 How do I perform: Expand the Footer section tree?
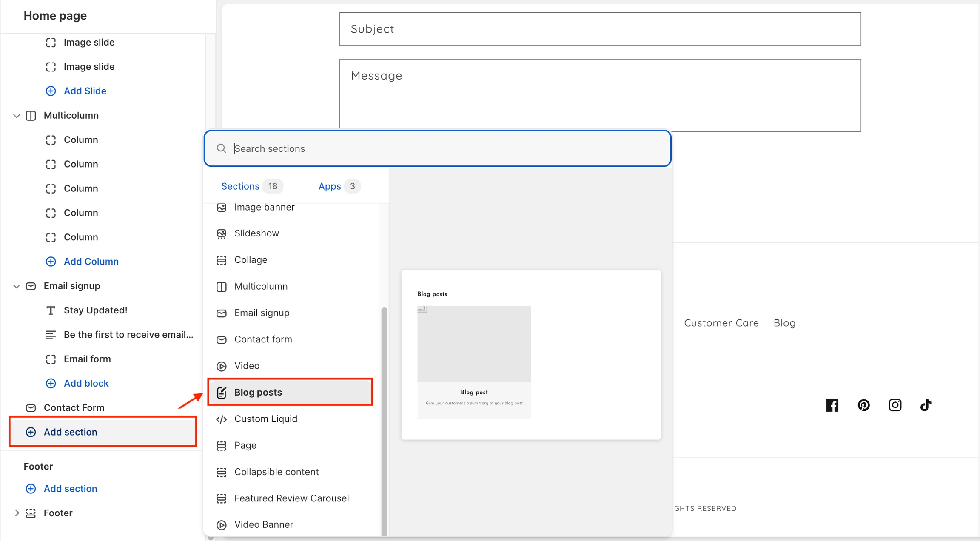(17, 513)
